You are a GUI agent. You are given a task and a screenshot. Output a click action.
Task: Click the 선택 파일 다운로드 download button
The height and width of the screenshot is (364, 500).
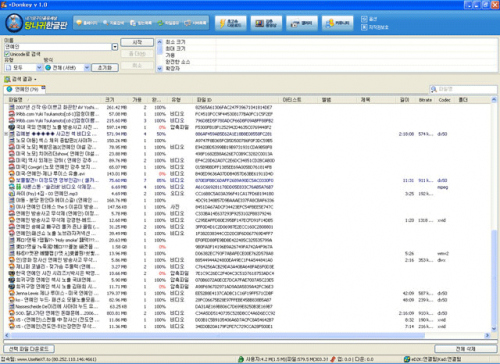[x=29, y=349]
